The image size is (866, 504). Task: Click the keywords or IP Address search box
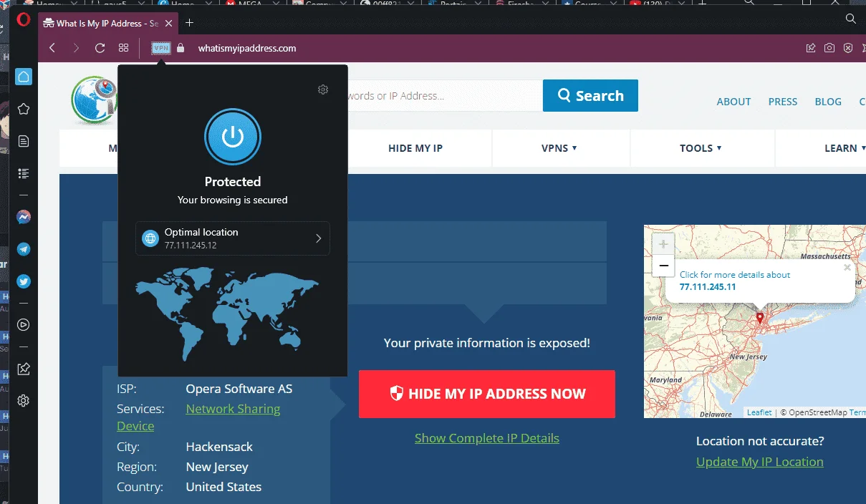tap(444, 96)
